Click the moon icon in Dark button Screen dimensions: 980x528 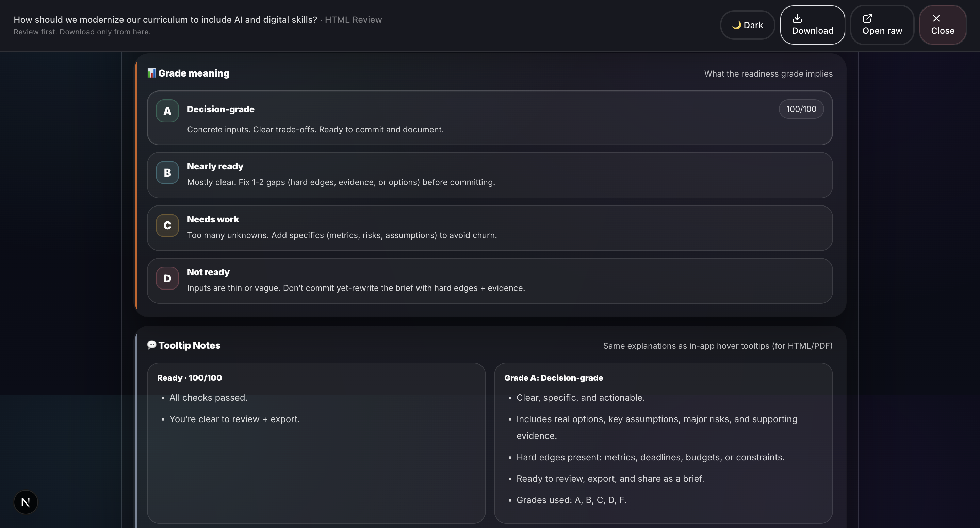(736, 25)
